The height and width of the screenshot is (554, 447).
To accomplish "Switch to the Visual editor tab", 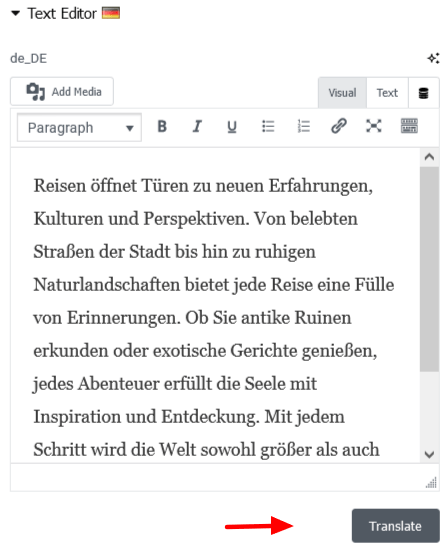I will click(342, 93).
